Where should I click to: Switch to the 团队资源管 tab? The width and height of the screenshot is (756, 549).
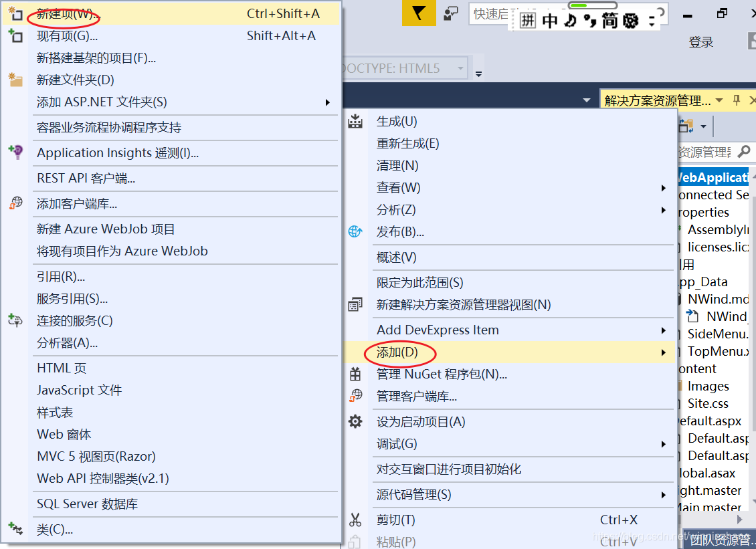click(719, 540)
